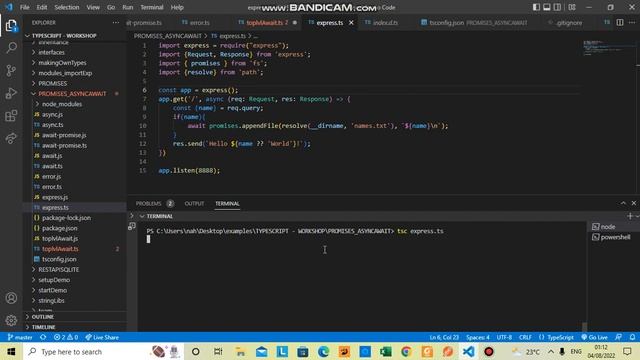Change indentation via Spaces: 4
Image resolution: width=640 pixels, height=360 pixels.
[x=478, y=337]
